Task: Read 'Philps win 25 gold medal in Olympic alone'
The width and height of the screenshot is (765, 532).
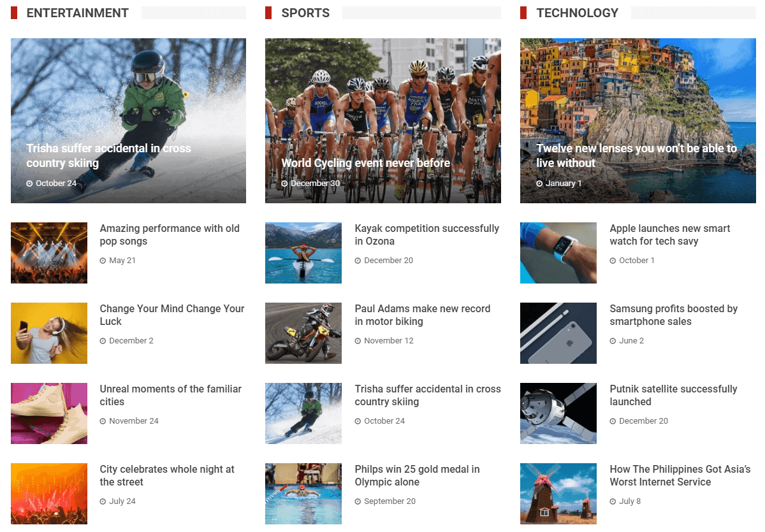Action: 418,476
